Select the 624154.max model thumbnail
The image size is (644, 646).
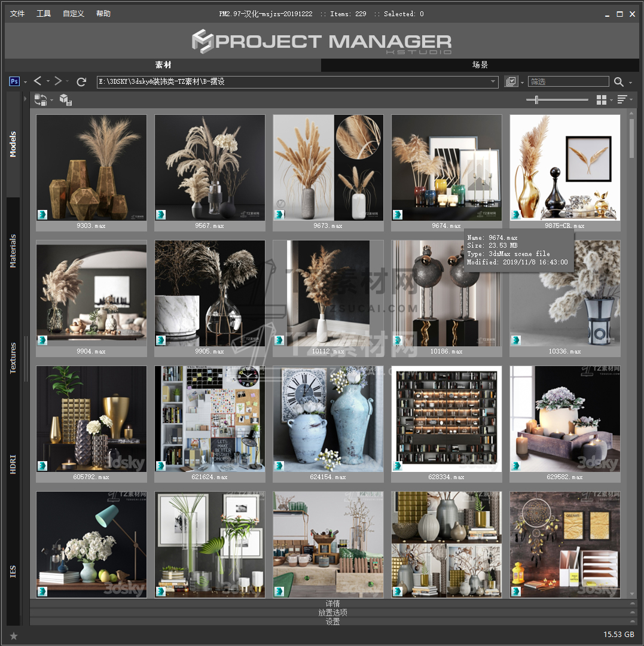pyautogui.click(x=328, y=419)
